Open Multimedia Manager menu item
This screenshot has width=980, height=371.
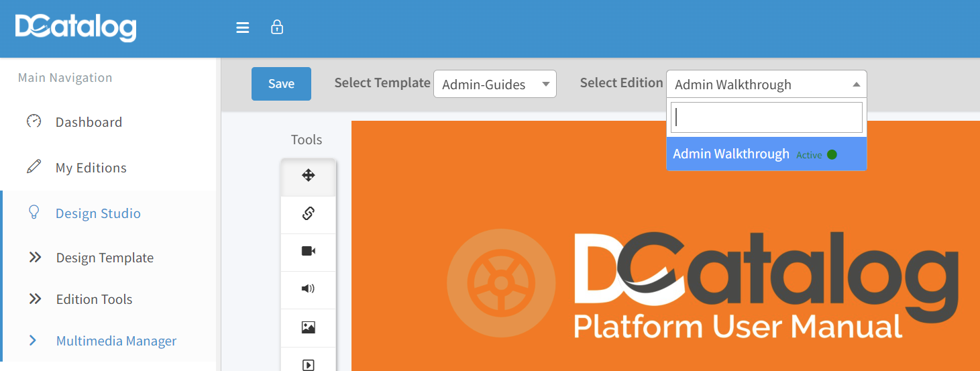point(117,341)
